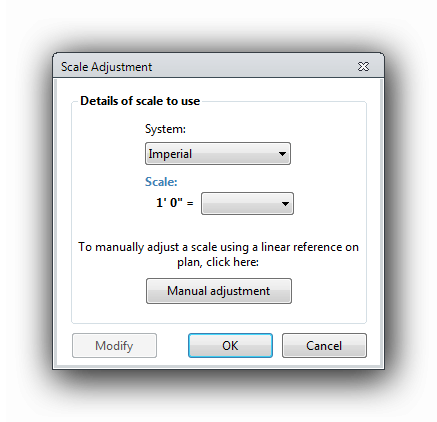This screenshot has width=437, height=422.
Task: Click the System: label above the dropdown
Action: tap(165, 129)
